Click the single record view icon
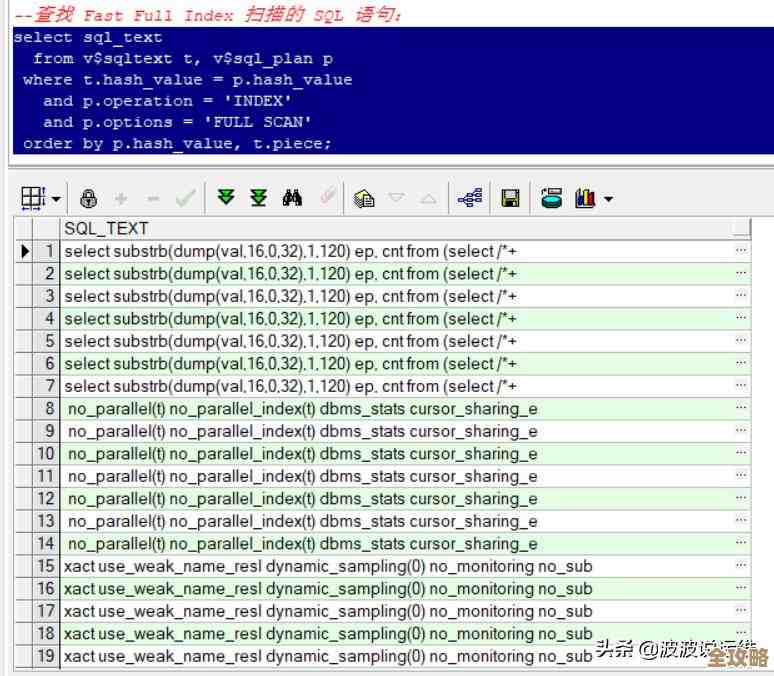Screen dimensions: 774x676 (469, 198)
